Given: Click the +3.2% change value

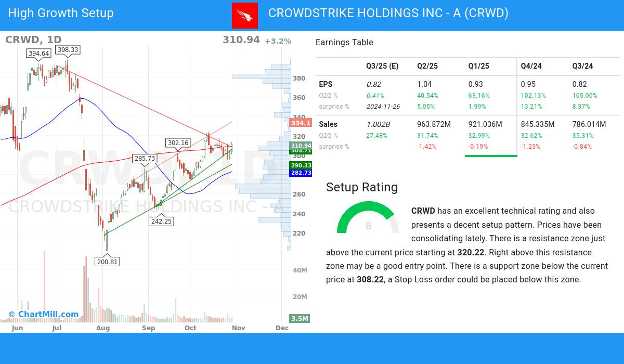Looking at the screenshot, I should [x=278, y=41].
